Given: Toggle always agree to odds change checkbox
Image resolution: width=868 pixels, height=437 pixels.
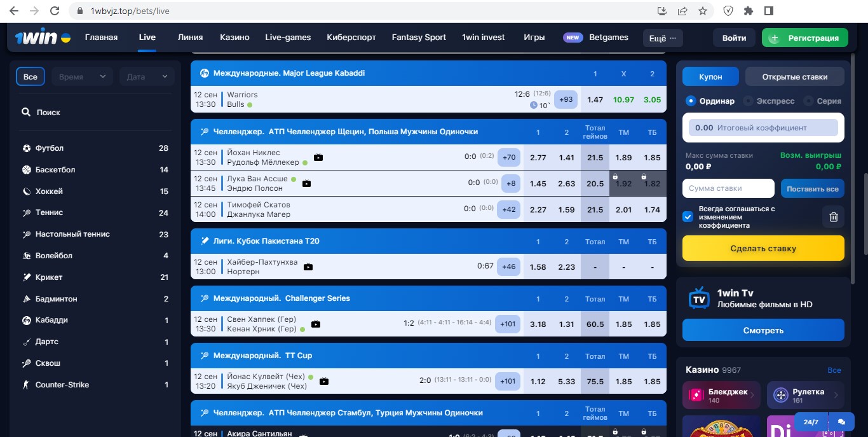Looking at the screenshot, I should click(x=688, y=217).
